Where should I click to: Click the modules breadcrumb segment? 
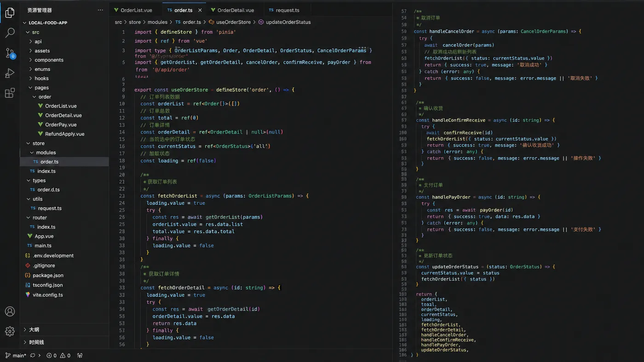click(157, 22)
